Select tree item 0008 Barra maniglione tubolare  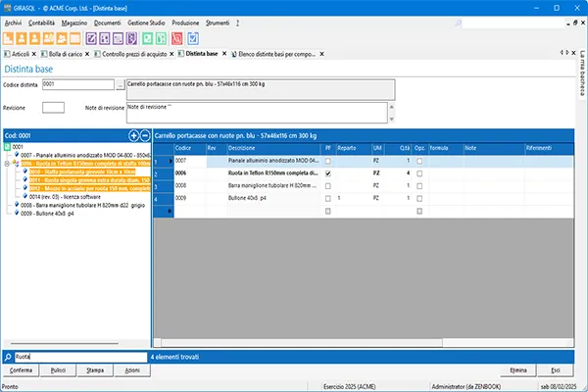[x=82, y=205]
